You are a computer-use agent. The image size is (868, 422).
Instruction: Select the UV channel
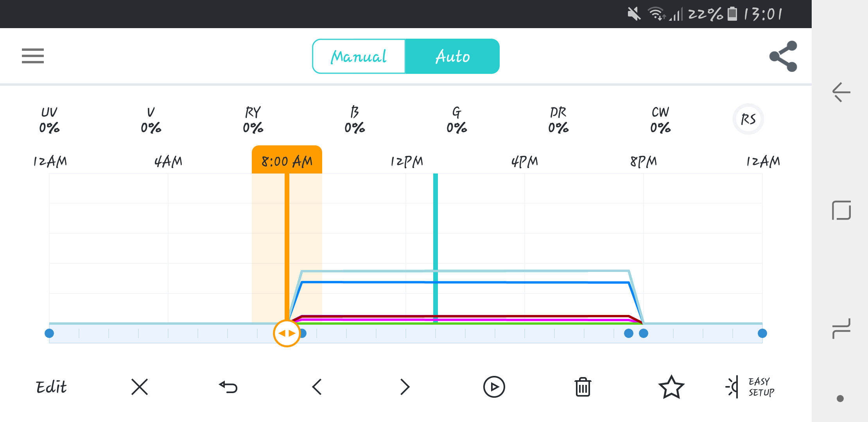[49, 120]
